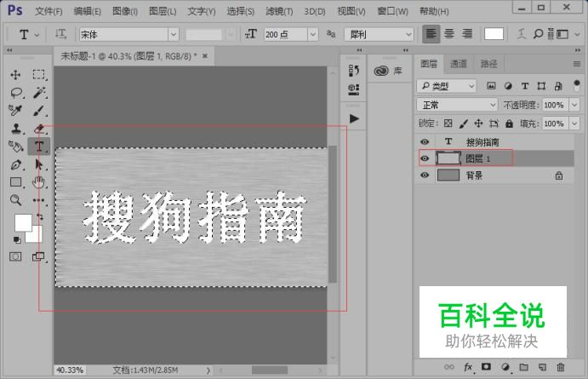Pick the Path Selection tool

(x=38, y=164)
